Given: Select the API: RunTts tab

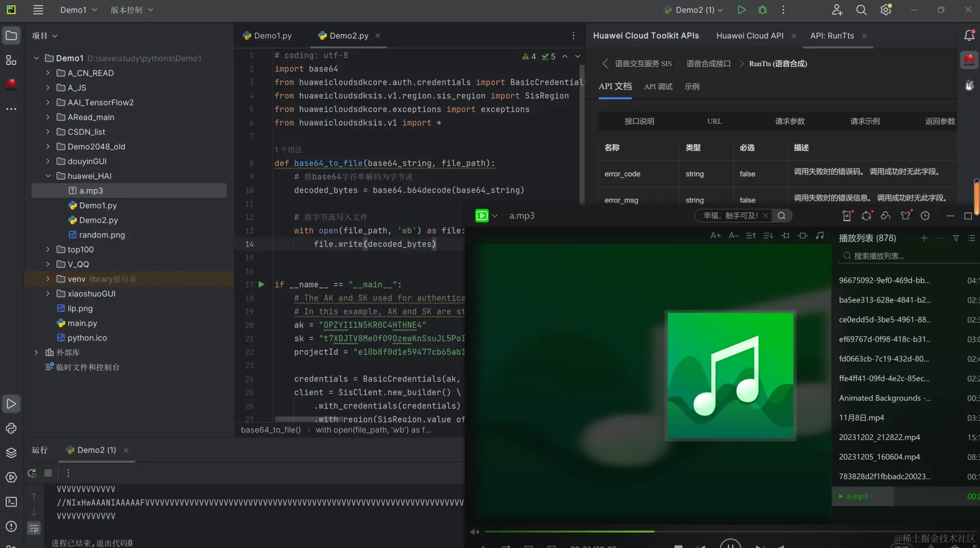Looking at the screenshot, I should [832, 36].
